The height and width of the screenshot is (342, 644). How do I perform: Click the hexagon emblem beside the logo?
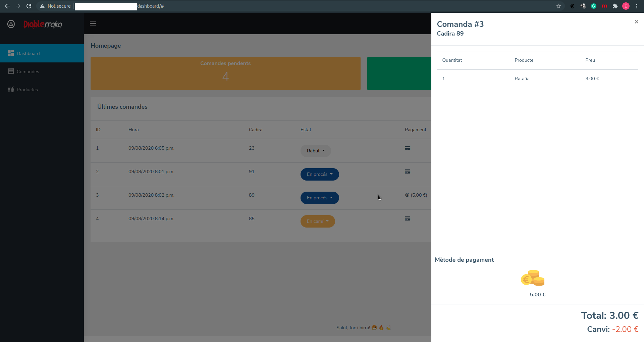coord(11,24)
